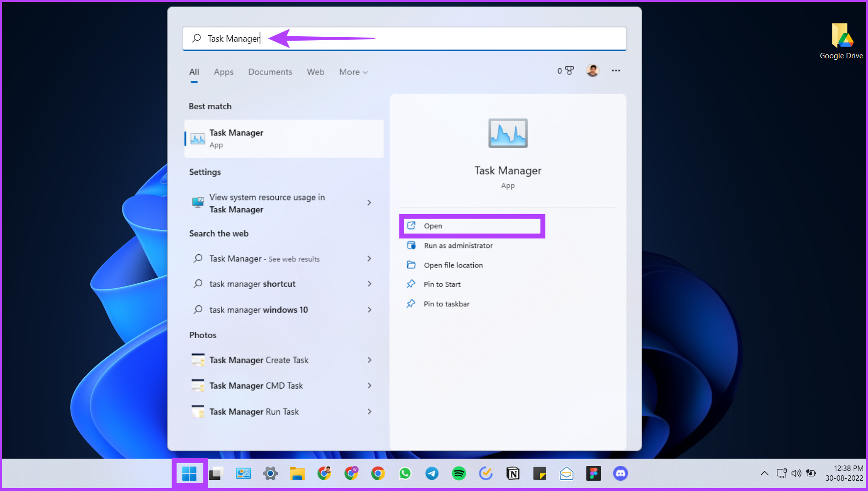Viewport: 868px width, 491px height.
Task: Expand the More filters dropdown
Action: [353, 72]
